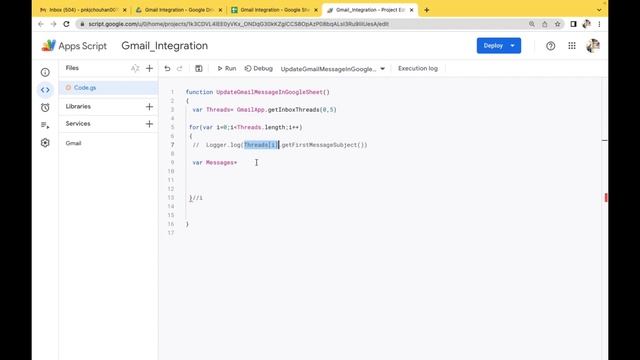The height and width of the screenshot is (360, 640).
Task: Add a library with plus icon
Action: click(149, 107)
